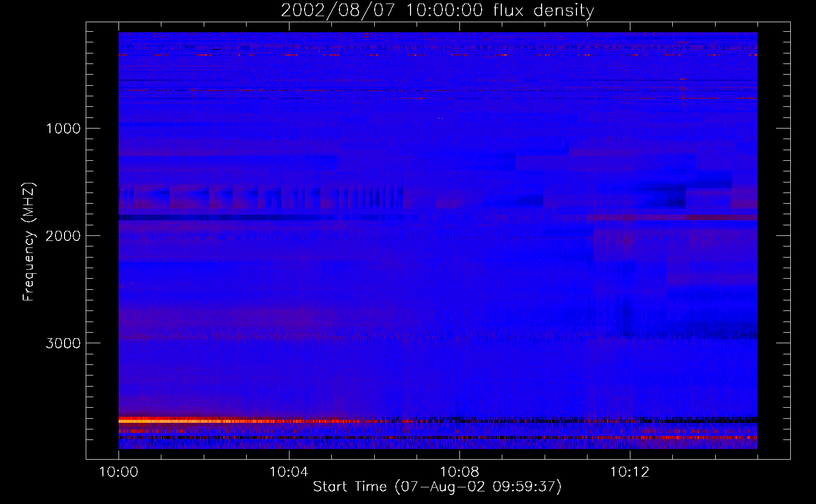Click the 'Frequency (MHZ)' y-axis label
The height and width of the screenshot is (504, 816).
29,242
